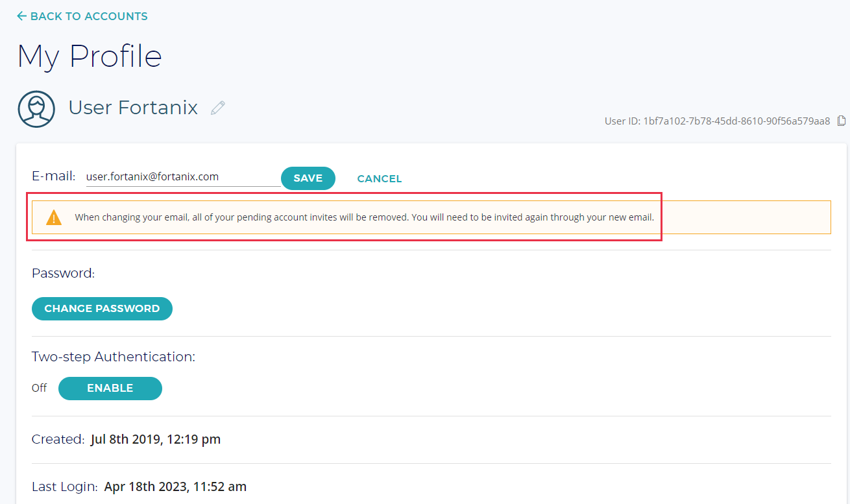850x504 pixels.
Task: Click the Two-step Authentication label
Action: coord(114,357)
